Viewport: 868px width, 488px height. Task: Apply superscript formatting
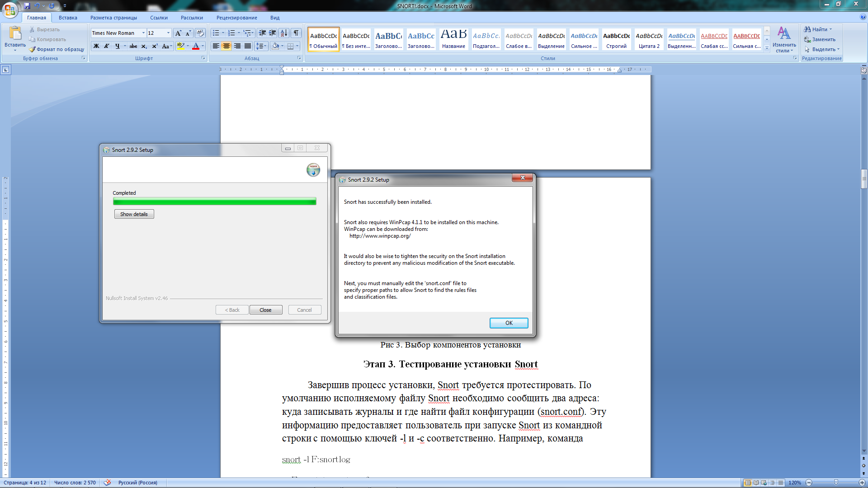(x=155, y=46)
